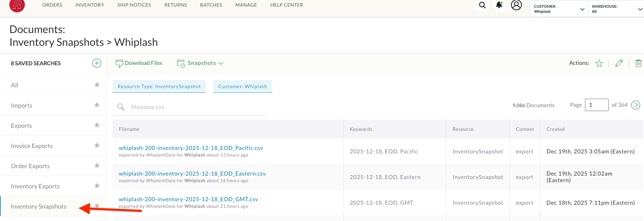
Task: Click 'Dec 19th, 2025 3:05am (Eastern)' created cell
Action: [590, 151]
